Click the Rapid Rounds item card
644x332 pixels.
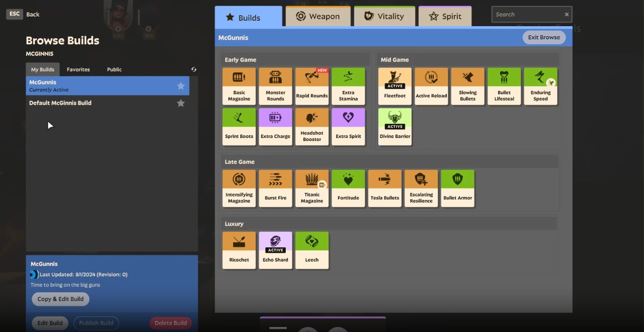(312, 86)
